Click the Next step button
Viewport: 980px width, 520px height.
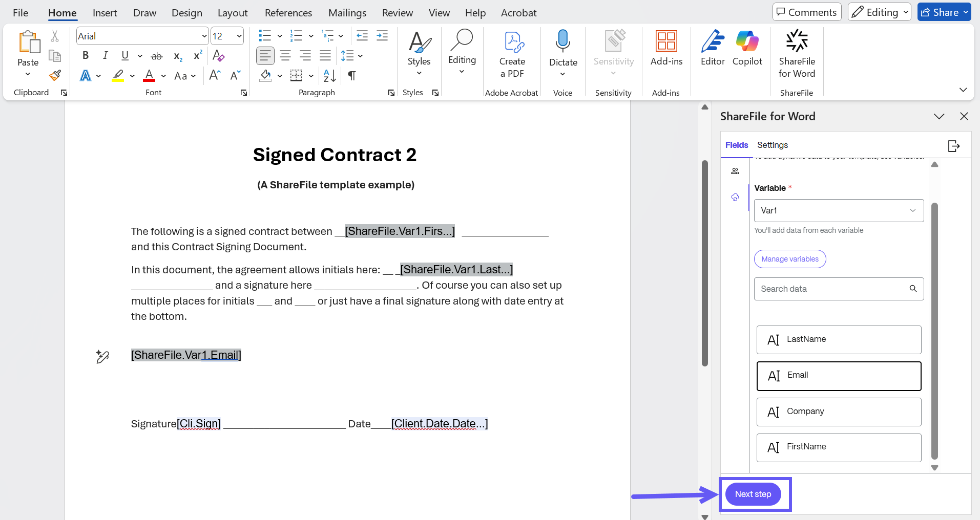(x=753, y=494)
